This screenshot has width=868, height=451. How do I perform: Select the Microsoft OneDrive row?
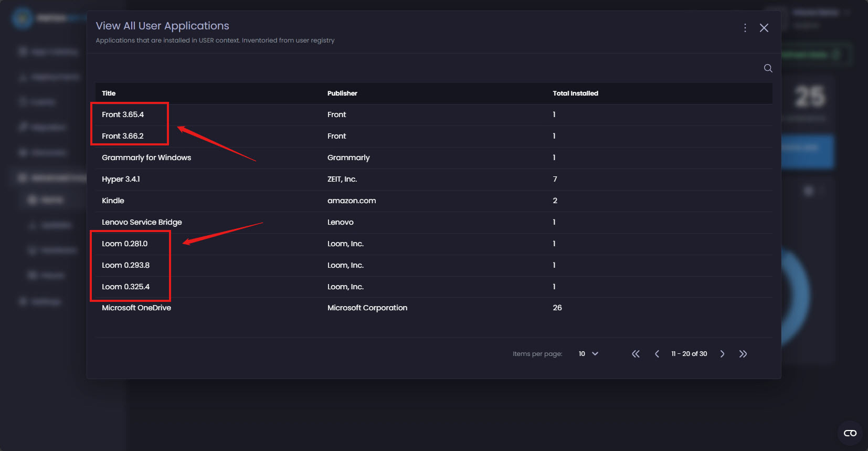point(136,308)
